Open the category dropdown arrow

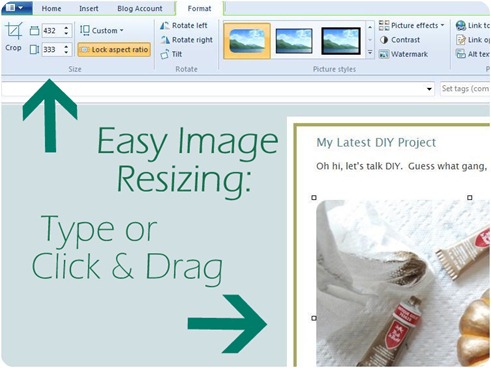429,89
